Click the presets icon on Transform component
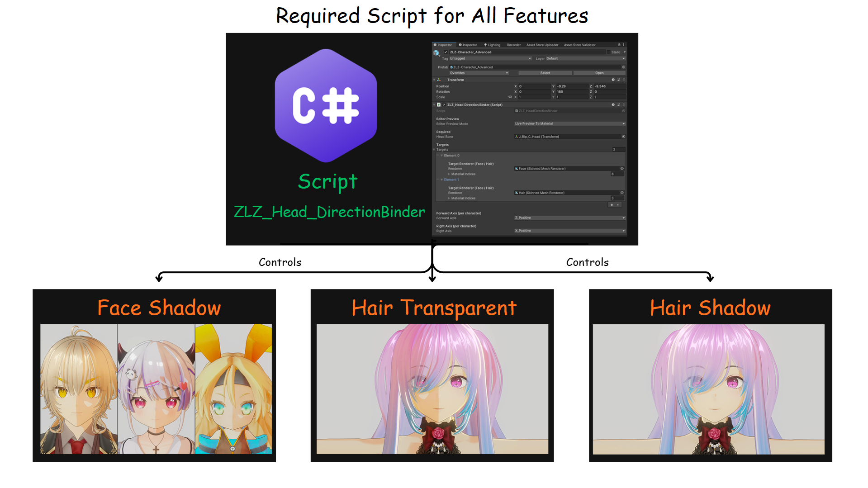This screenshot has width=868, height=488. click(x=618, y=80)
